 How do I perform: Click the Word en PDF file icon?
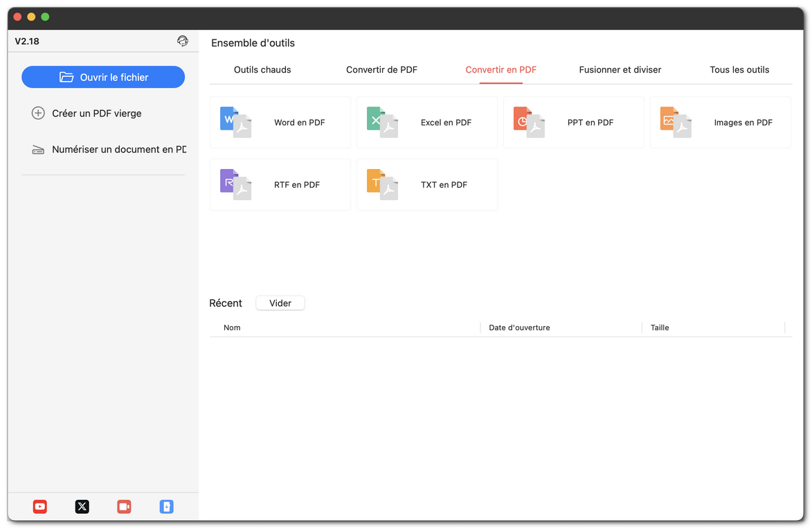235,123
